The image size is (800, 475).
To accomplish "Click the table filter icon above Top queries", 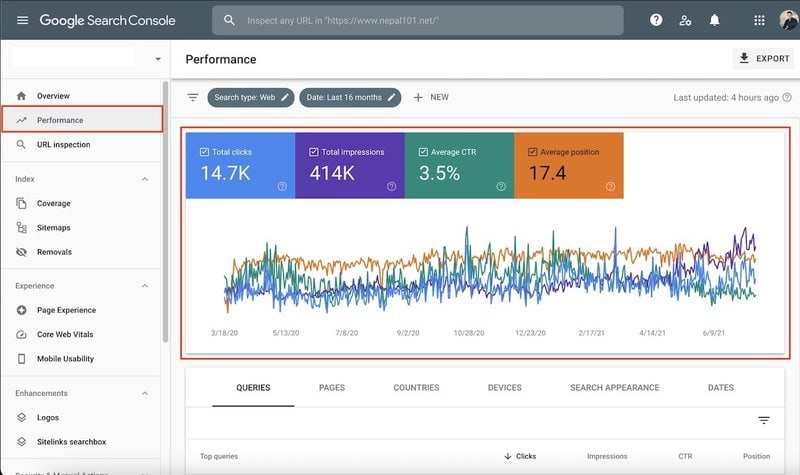I will coord(764,420).
